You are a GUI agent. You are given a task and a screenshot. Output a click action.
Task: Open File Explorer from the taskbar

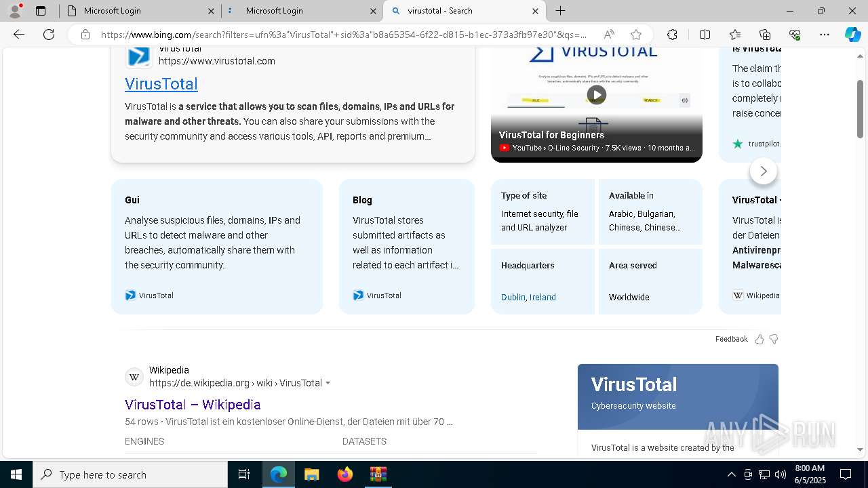click(311, 474)
